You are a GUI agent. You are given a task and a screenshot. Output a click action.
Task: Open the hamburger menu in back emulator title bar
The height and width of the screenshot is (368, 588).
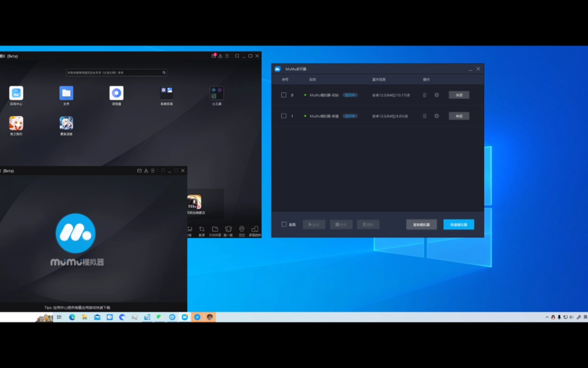click(227, 56)
